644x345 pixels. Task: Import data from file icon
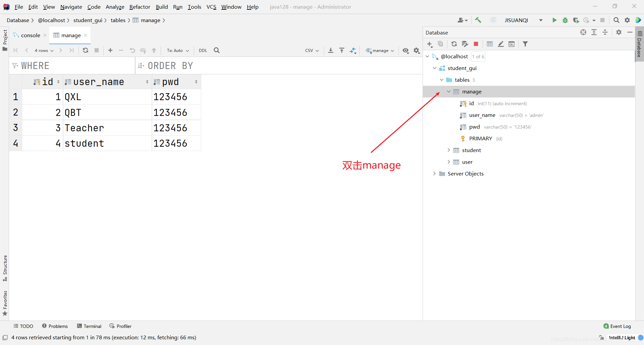(342, 50)
